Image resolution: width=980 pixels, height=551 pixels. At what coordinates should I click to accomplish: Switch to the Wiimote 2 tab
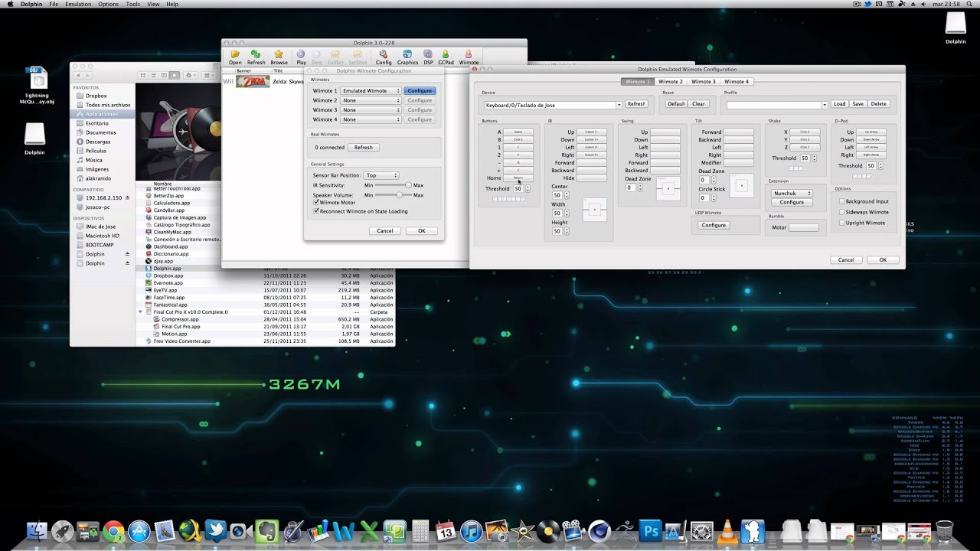pyautogui.click(x=670, y=81)
